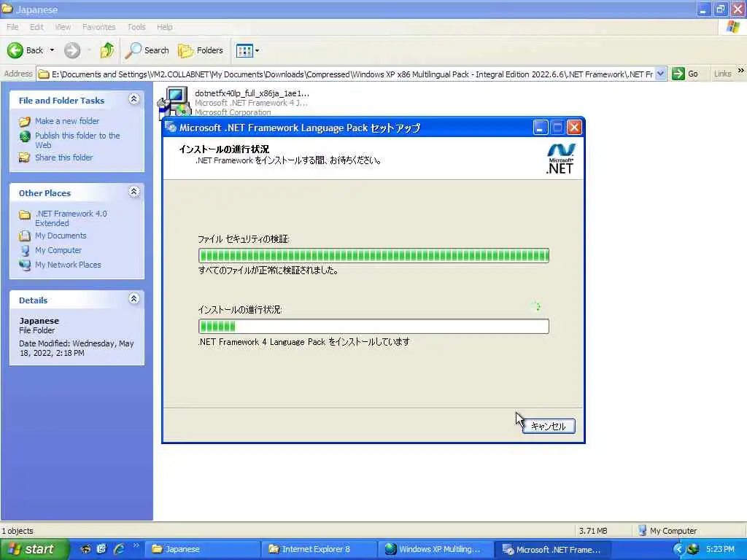This screenshot has height=560, width=747.
Task: Expand the Address bar dropdown
Action: [660, 74]
